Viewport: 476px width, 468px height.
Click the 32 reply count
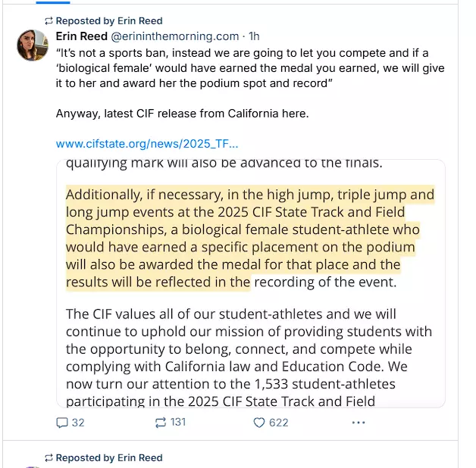[78, 423]
